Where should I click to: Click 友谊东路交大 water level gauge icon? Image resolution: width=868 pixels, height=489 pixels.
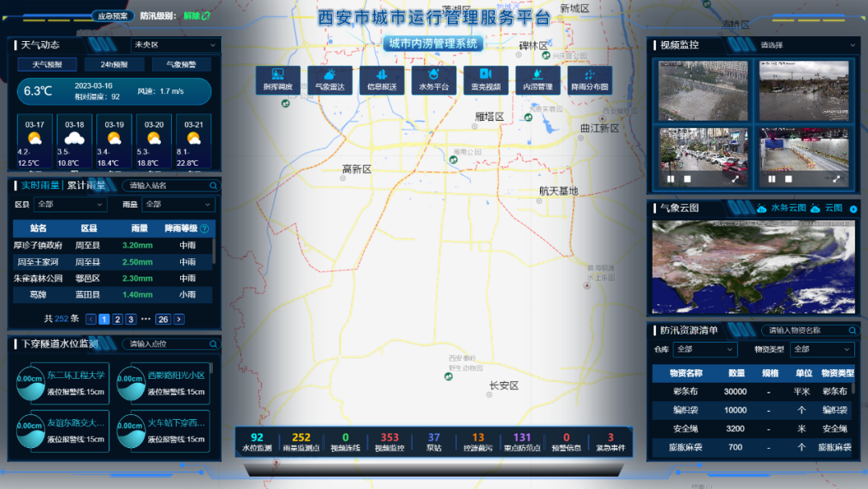click(31, 431)
